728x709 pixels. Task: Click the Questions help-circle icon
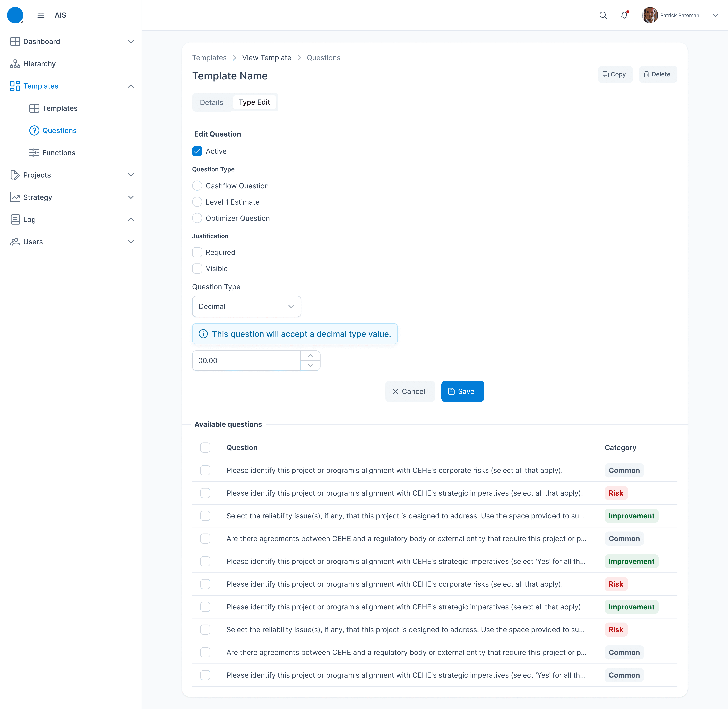tap(34, 130)
